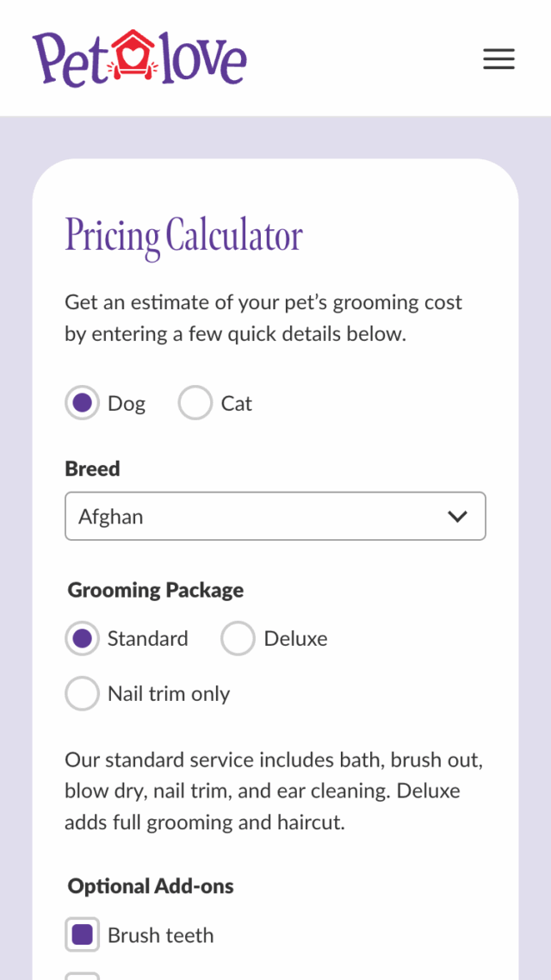Click the Breed field label
Screen dimensions: 551x980
[x=92, y=468]
